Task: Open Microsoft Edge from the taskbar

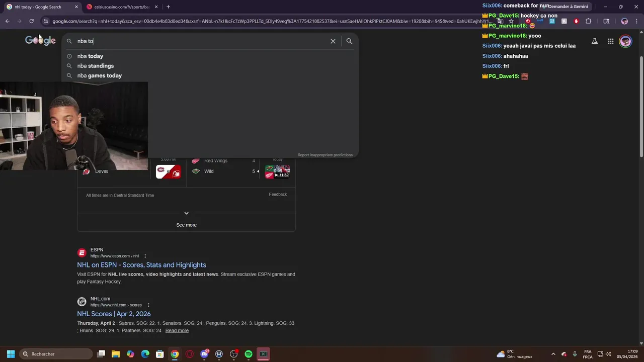Action: [x=145, y=354]
